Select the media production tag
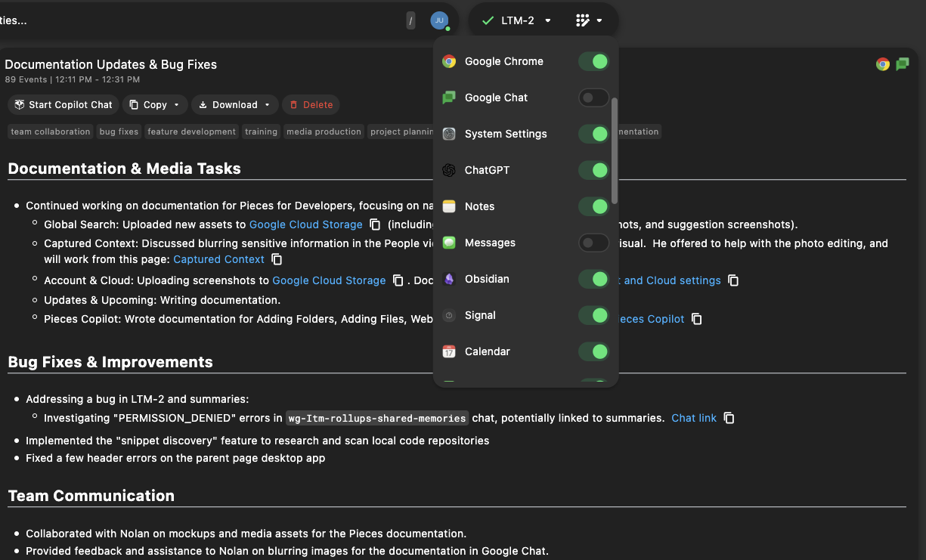Image resolution: width=926 pixels, height=560 pixels. [324, 131]
